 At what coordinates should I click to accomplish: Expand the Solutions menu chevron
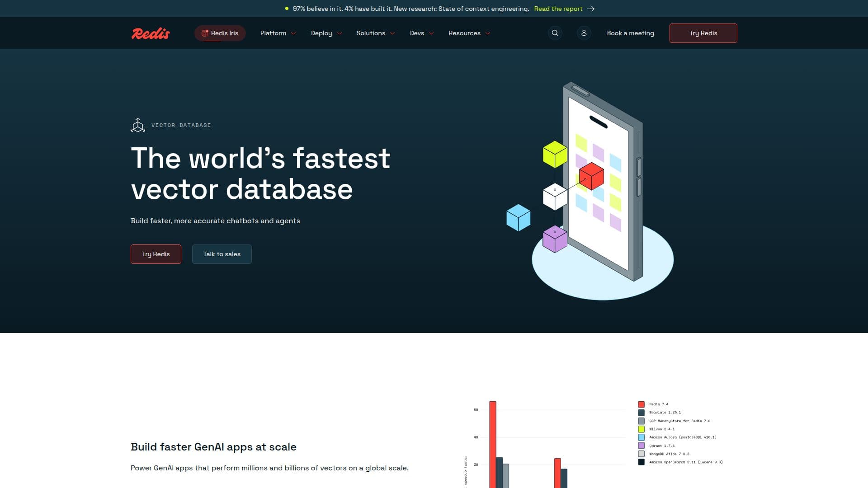pos(392,33)
